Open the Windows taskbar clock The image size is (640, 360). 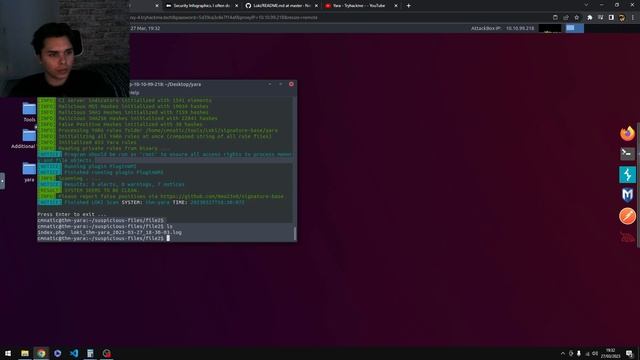(x=611, y=353)
